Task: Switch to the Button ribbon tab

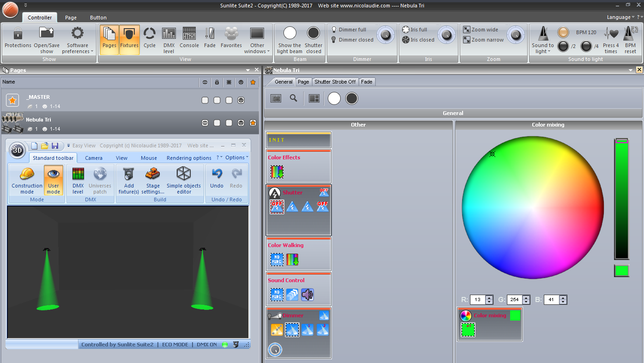Action: 98,18
